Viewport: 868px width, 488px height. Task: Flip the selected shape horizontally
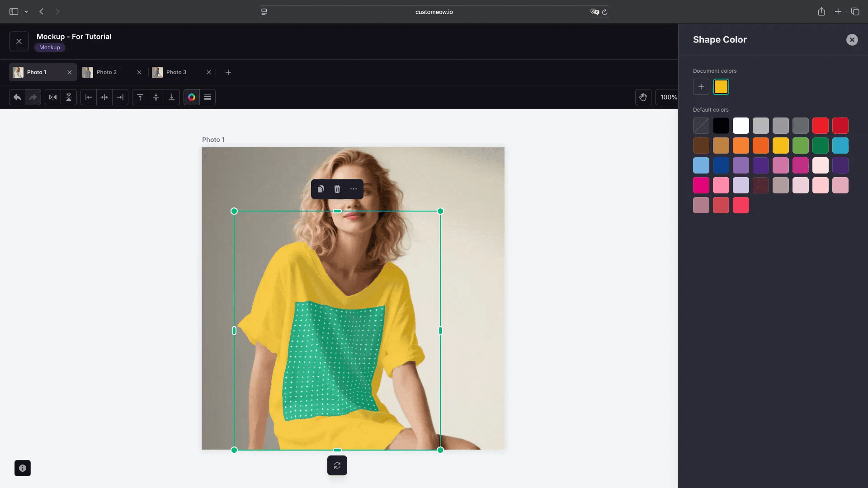[x=53, y=97]
